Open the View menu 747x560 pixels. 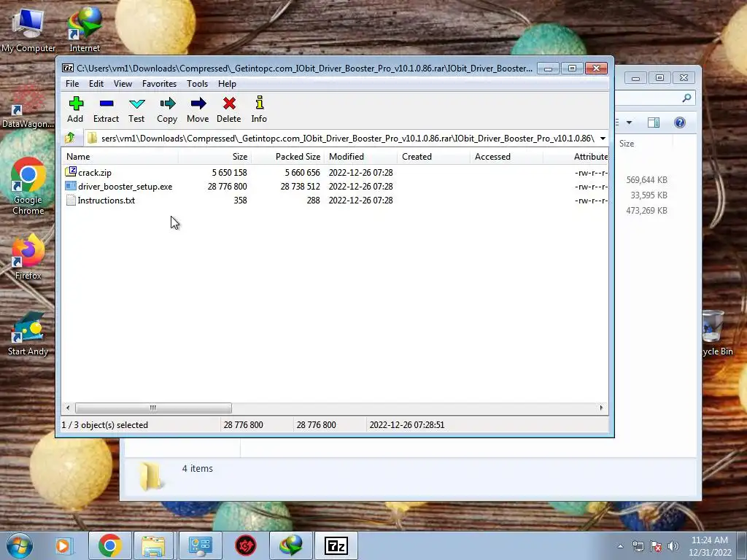123,84
